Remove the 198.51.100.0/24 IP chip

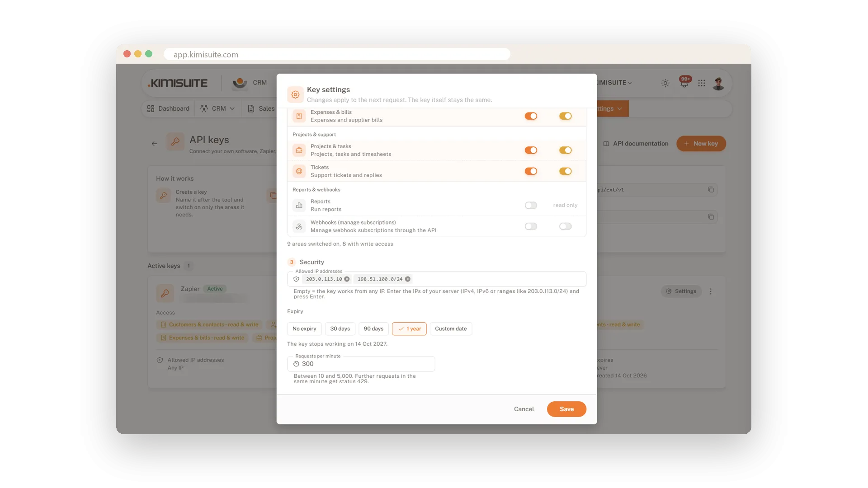click(408, 279)
